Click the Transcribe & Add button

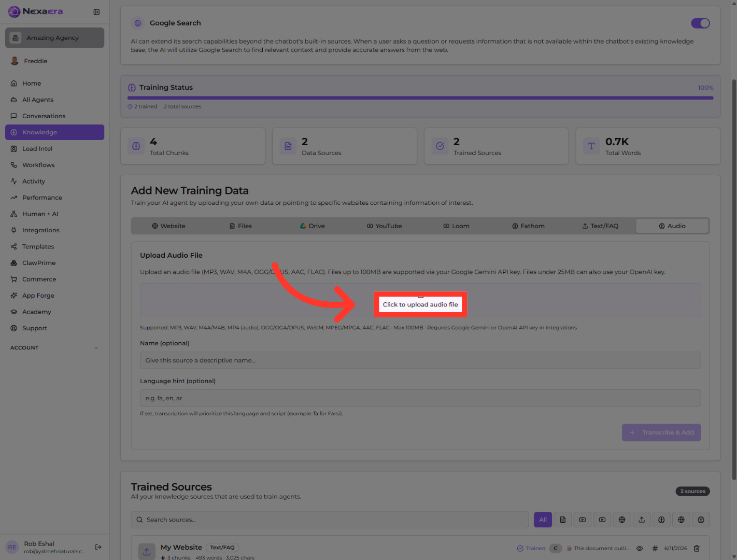661,432
